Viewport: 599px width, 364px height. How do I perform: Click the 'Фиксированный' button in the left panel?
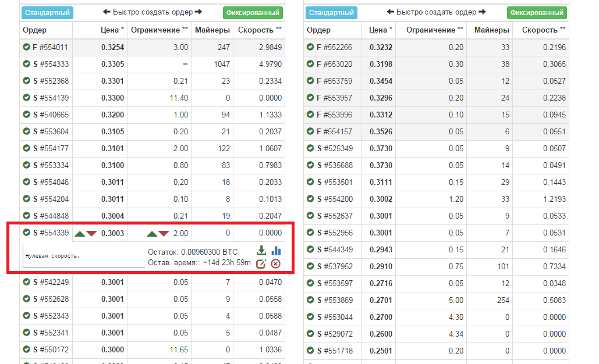click(252, 12)
